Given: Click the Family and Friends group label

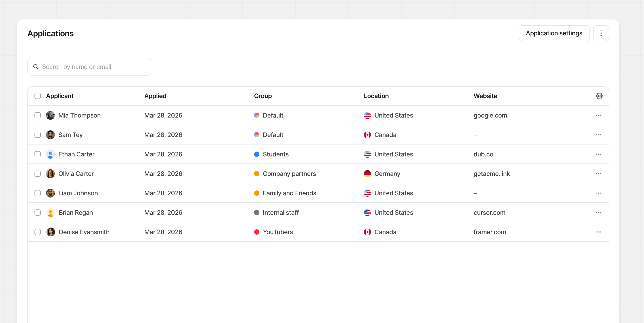Looking at the screenshot, I should tap(289, 193).
